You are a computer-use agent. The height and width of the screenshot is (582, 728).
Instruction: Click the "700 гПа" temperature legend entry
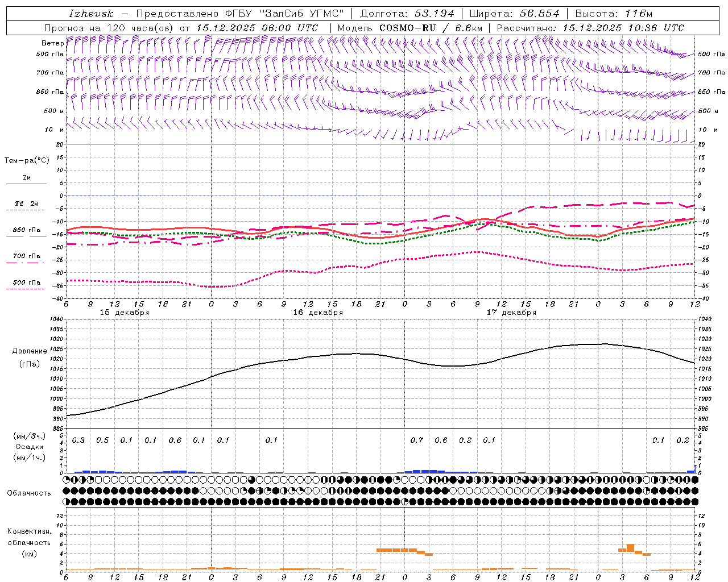(26, 256)
